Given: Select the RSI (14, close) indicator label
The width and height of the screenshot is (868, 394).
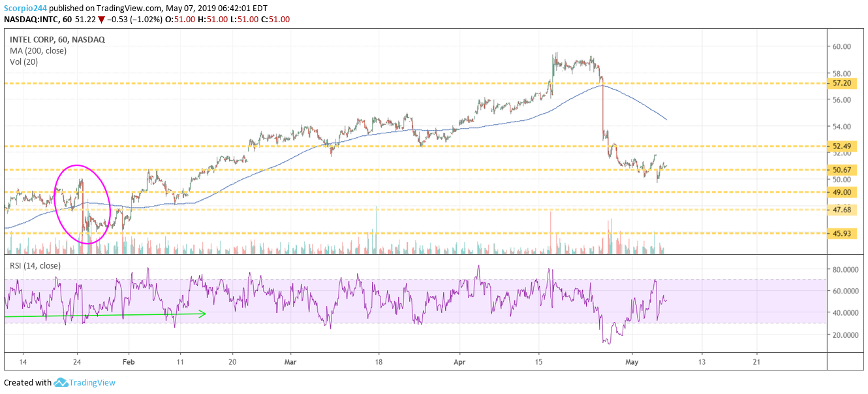Looking at the screenshot, I should tap(35, 265).
